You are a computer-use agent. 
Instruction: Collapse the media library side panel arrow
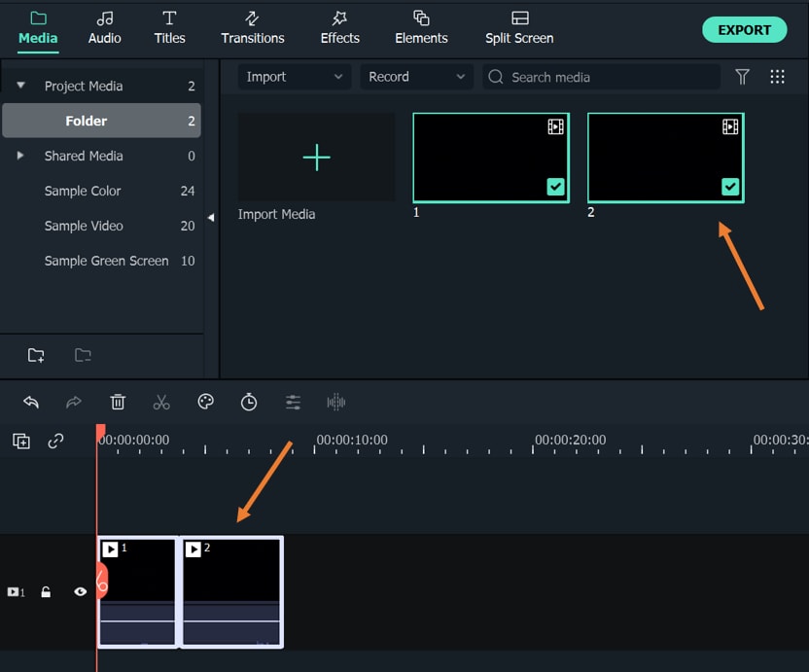coord(211,217)
